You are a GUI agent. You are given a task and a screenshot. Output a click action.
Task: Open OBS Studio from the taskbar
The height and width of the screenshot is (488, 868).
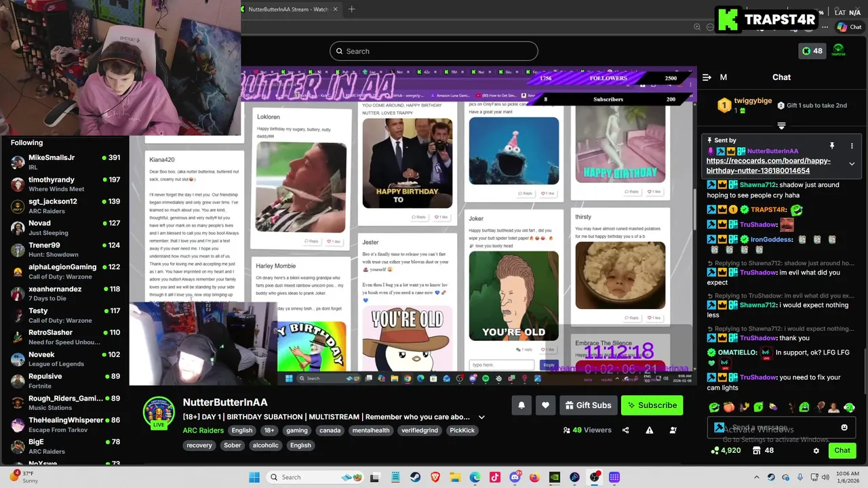coord(595,477)
